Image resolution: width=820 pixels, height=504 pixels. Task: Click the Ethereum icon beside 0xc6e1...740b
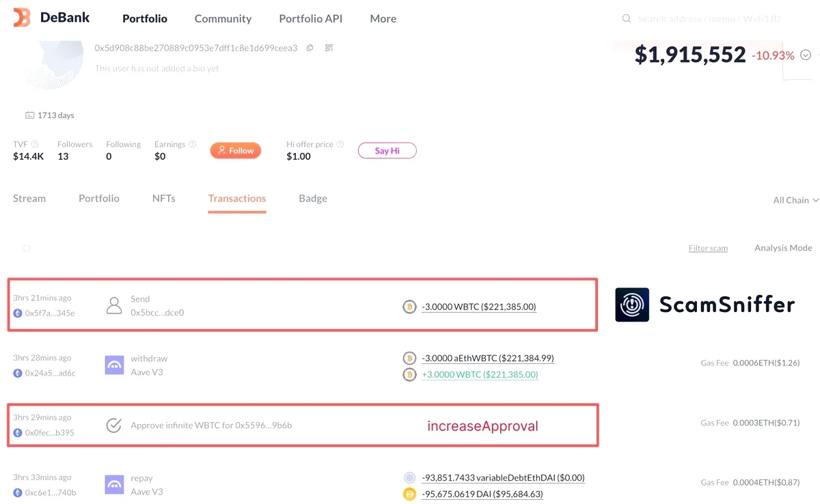[18, 492]
